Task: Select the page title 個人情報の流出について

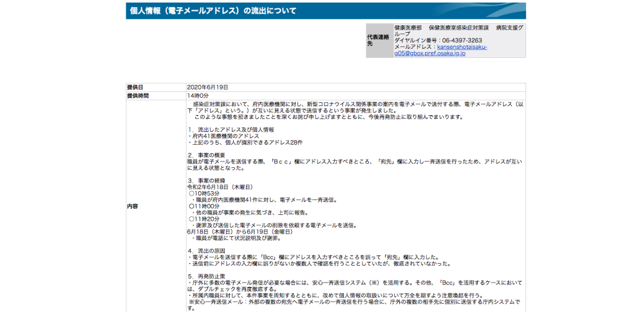Action: pyautogui.click(x=213, y=11)
